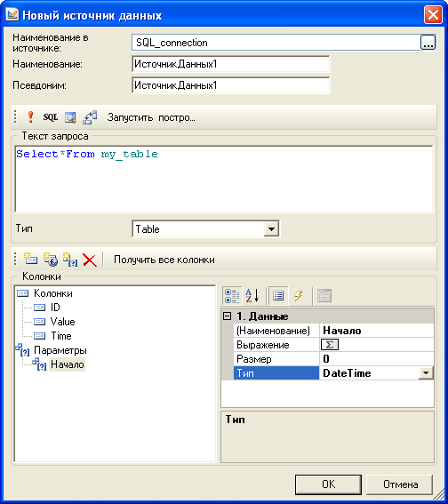Click the OK button
Image resolution: width=448 pixels, height=504 pixels.
pos(329,484)
